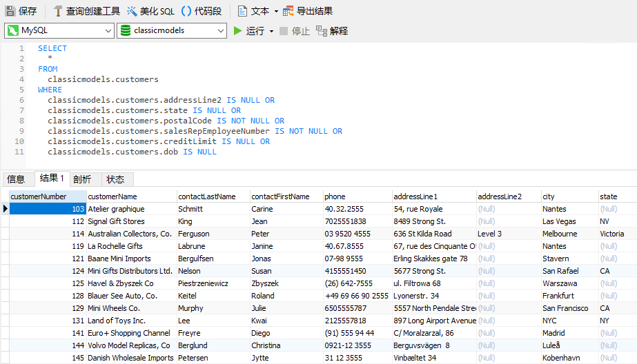Select address cell '54, rue Royale'
Viewport: 637px width, 364px height.
(434, 209)
